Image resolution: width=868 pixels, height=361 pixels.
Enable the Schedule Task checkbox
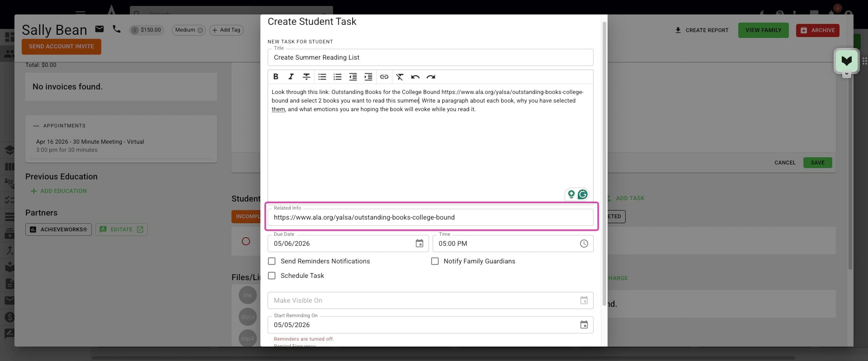click(x=272, y=276)
